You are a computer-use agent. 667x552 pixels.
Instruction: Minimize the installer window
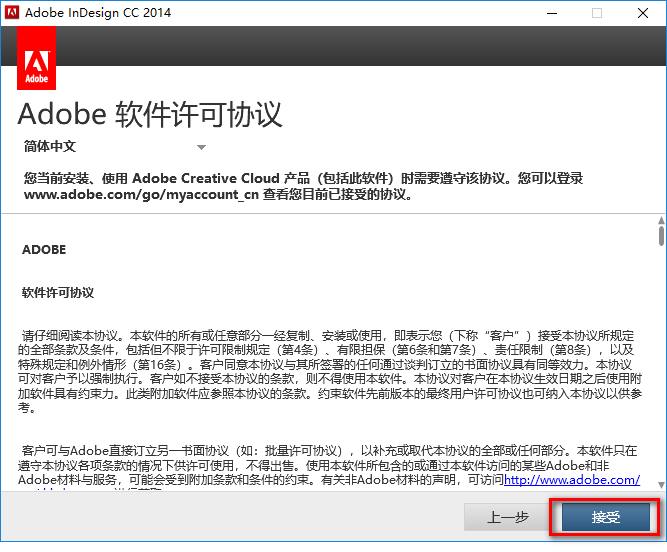tap(551, 14)
